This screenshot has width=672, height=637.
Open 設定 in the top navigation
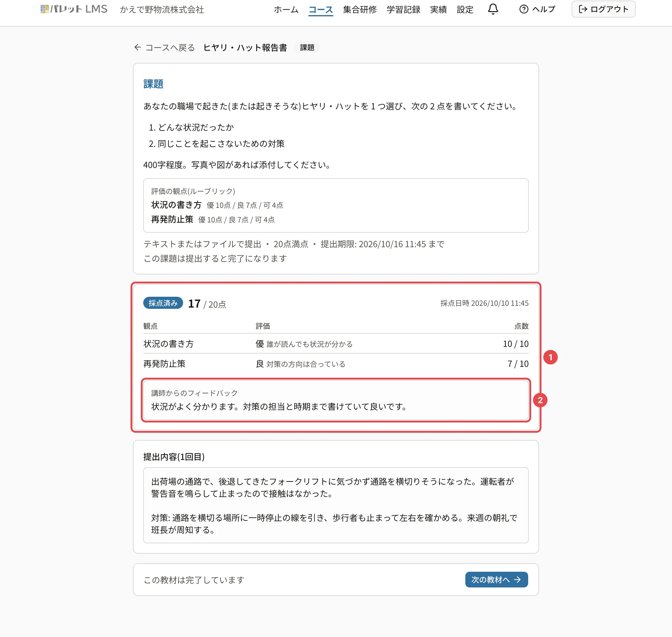coord(465,9)
